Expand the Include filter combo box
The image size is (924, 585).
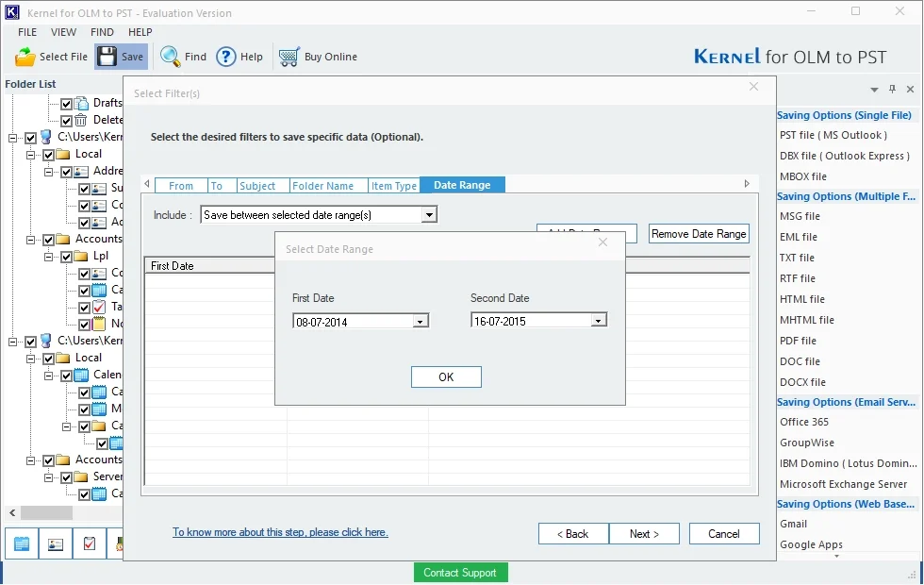tap(430, 215)
